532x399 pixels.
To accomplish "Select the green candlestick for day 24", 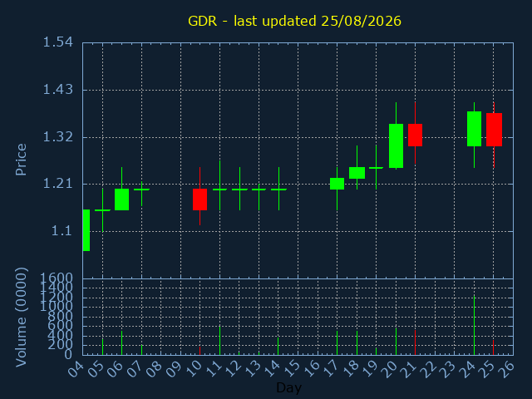I will coord(474,129).
